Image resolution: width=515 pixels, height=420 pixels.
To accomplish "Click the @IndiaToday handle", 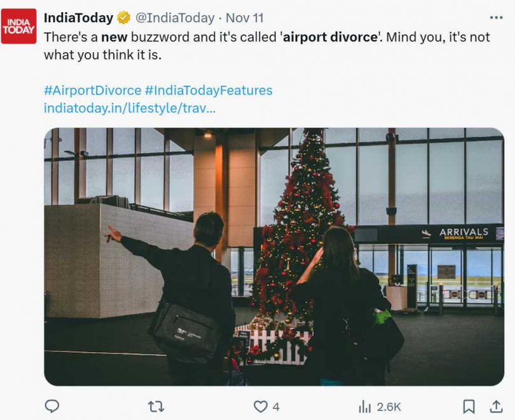I will tap(175, 18).
